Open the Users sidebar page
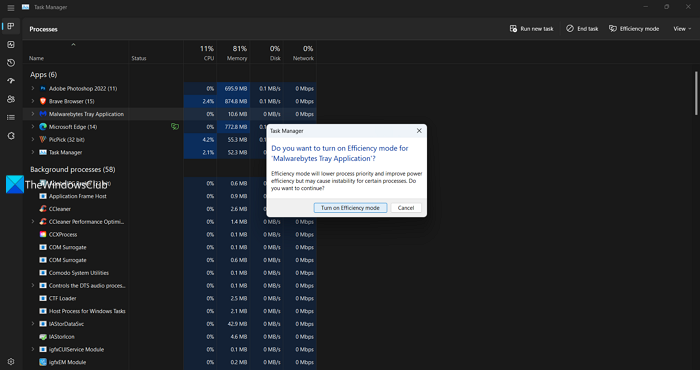Viewport: 700px width, 370px height. tap(11, 99)
